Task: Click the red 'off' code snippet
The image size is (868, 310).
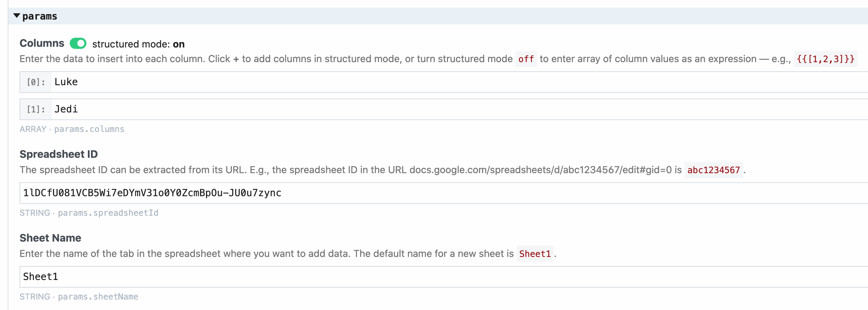Action: point(526,59)
